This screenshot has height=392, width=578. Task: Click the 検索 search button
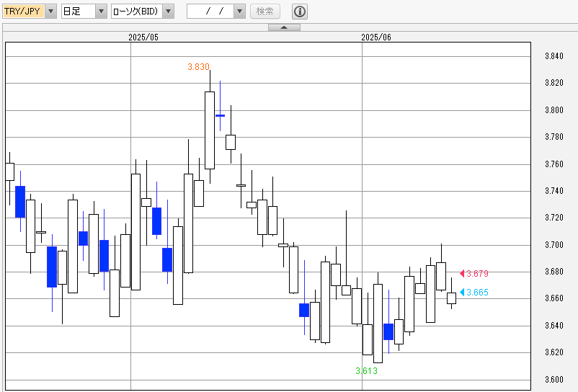[265, 12]
